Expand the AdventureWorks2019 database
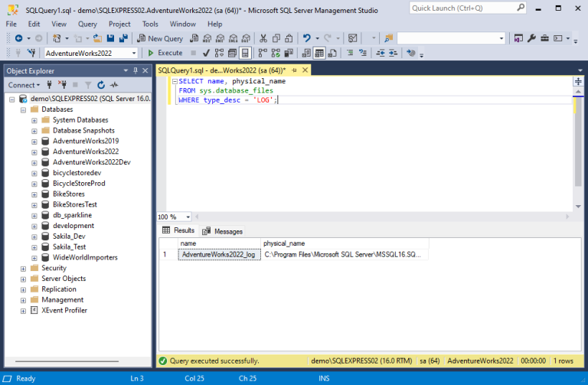The width and height of the screenshot is (588, 385). [x=34, y=142]
